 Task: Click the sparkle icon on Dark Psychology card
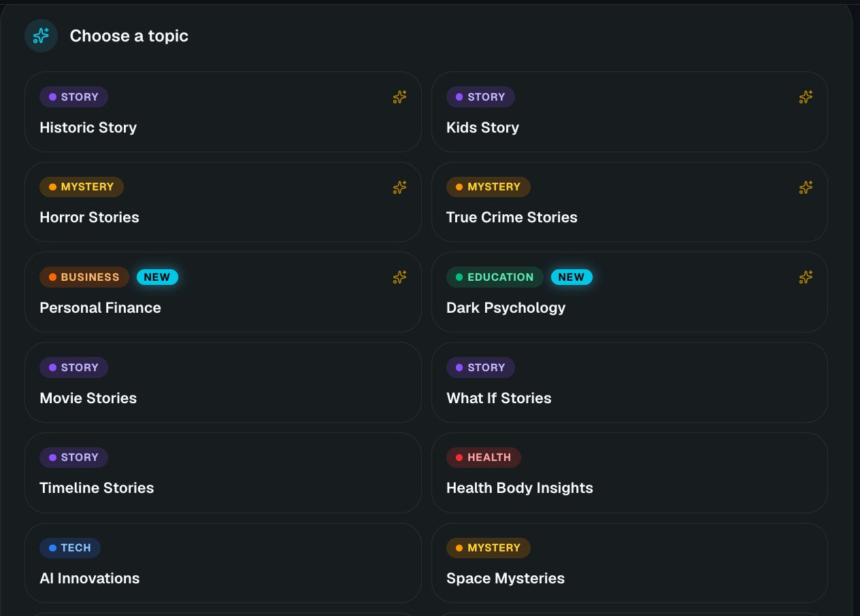point(806,277)
